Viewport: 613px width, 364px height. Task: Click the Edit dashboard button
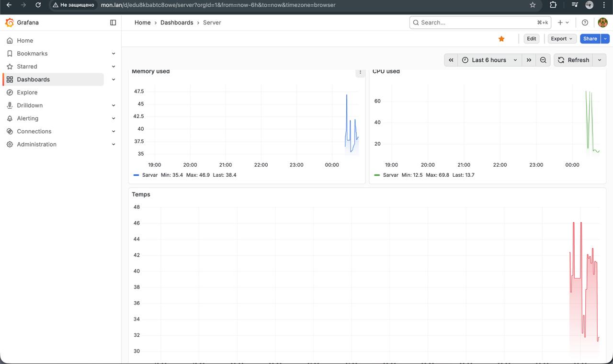(531, 39)
